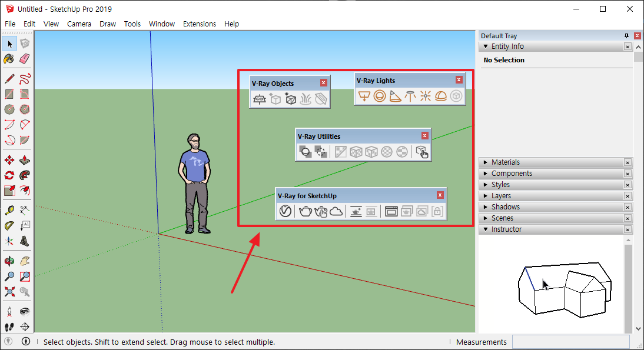Add a V-Ray Omni Light
This screenshot has width=644, height=350.
[x=426, y=96]
